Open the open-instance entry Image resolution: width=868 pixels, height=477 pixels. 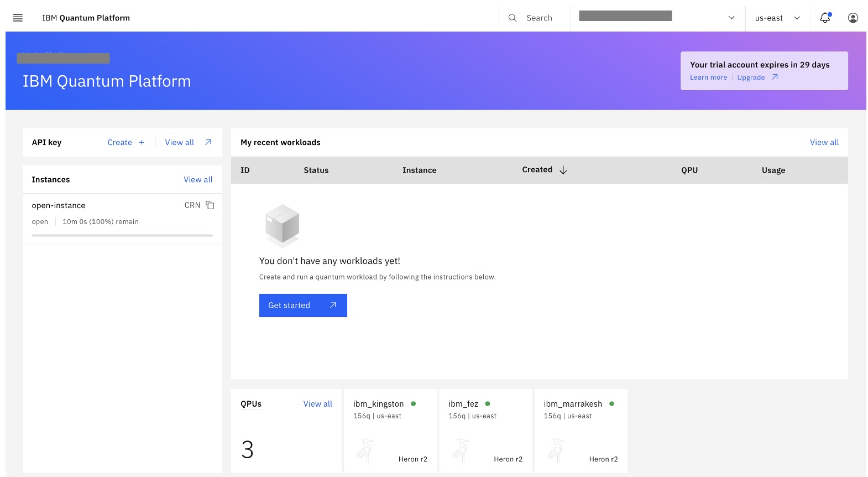(59, 205)
